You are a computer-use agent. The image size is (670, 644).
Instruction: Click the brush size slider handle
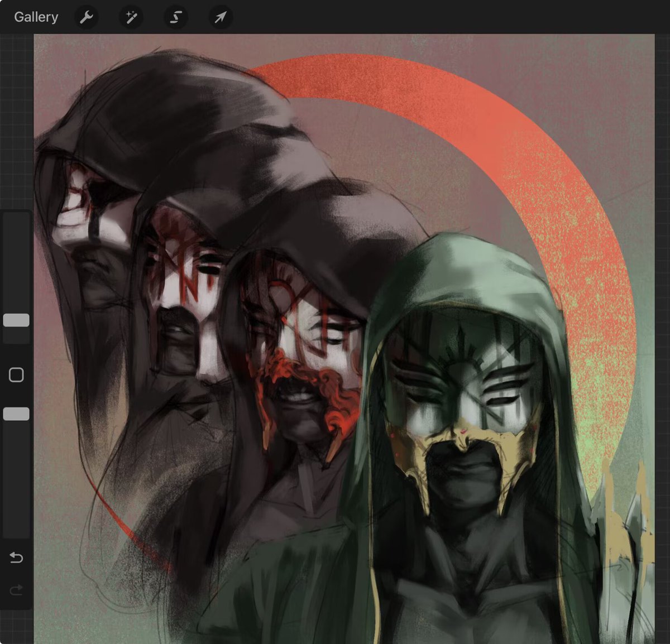(x=16, y=320)
